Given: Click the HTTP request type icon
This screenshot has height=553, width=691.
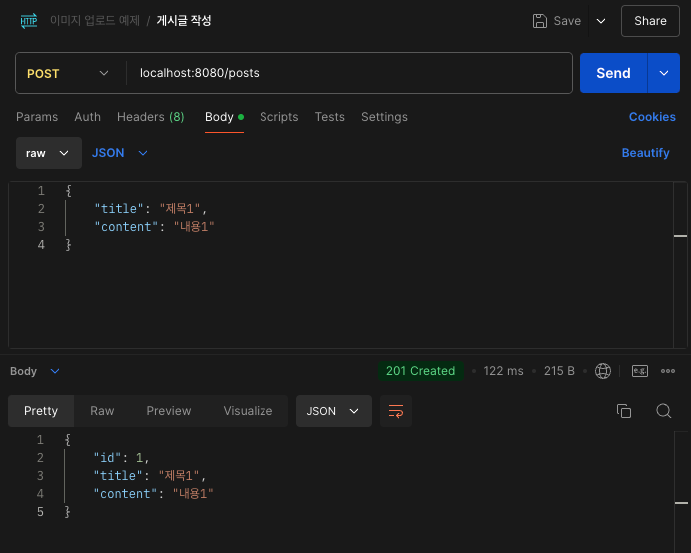Looking at the screenshot, I should pos(29,21).
